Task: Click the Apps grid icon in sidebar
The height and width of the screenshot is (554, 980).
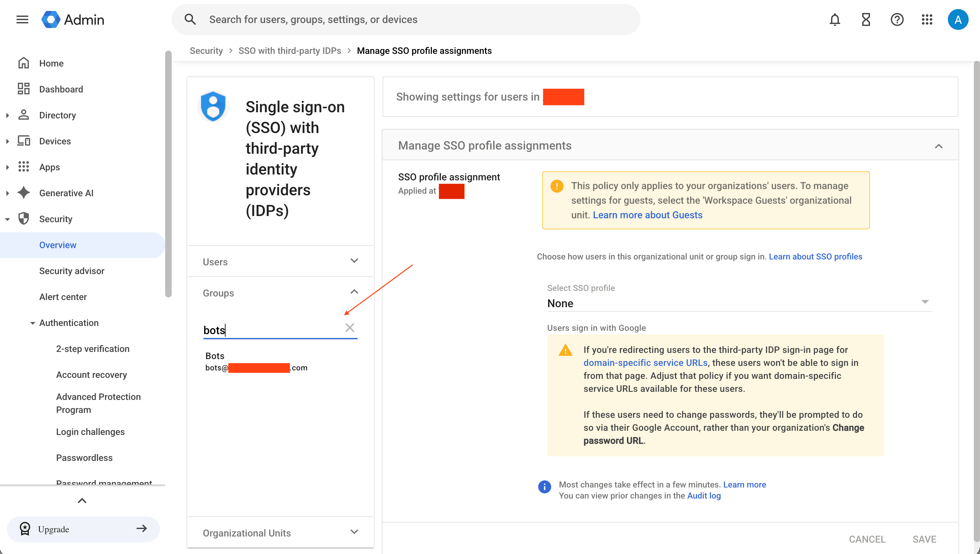Action: [x=24, y=167]
